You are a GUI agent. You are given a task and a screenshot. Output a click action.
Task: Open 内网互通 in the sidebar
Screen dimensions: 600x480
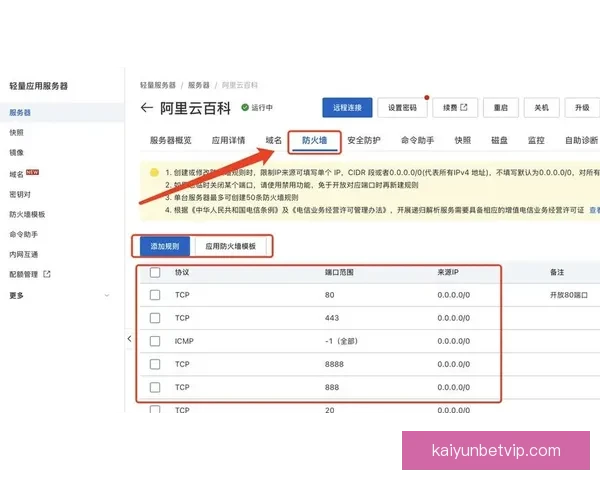point(24,255)
